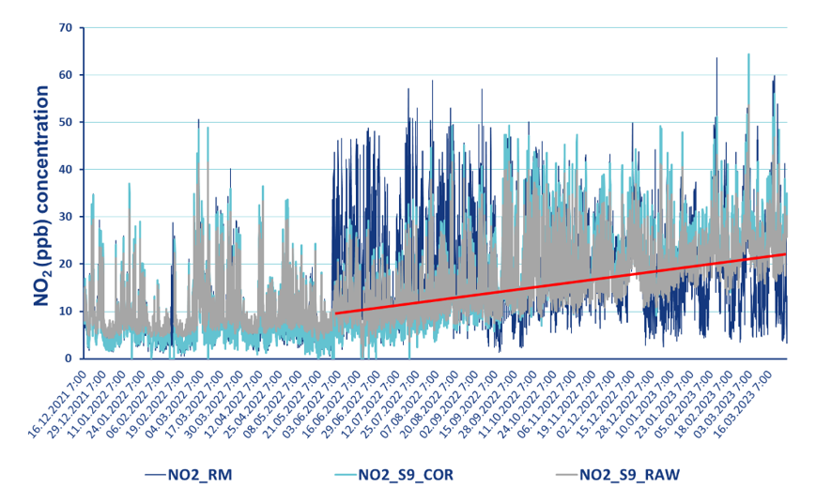Screen dimensions: 816x504
Task: Click the gray NO2_S9_RAW legend line marker
Action: tap(566, 476)
